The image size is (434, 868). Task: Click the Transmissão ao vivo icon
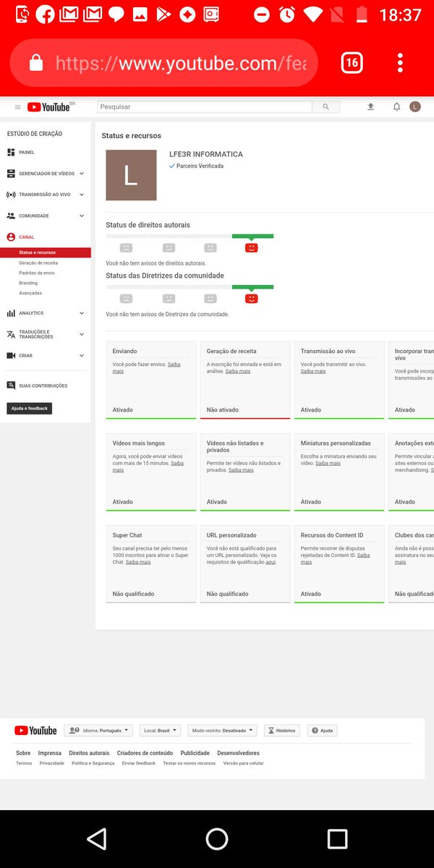click(x=11, y=195)
